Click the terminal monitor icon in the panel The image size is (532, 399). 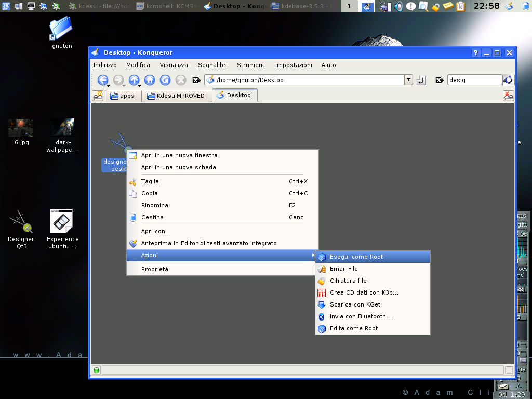[x=31, y=6]
